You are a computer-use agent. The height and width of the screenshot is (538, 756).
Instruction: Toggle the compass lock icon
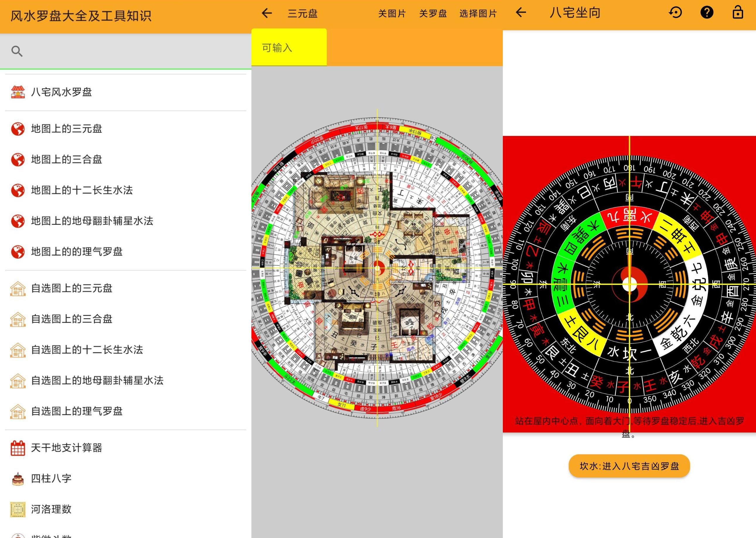738,13
